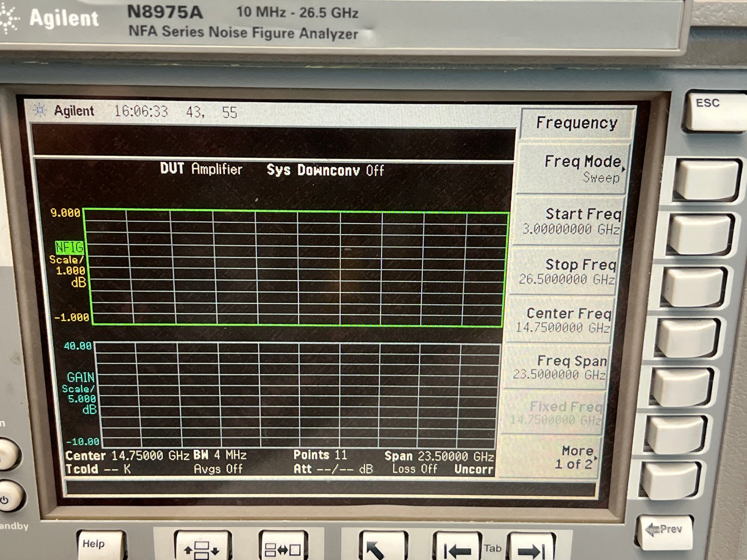Screen dimensions: 747x560
Task: Click the window zoom key with up-down arrows
Action: (x=202, y=546)
